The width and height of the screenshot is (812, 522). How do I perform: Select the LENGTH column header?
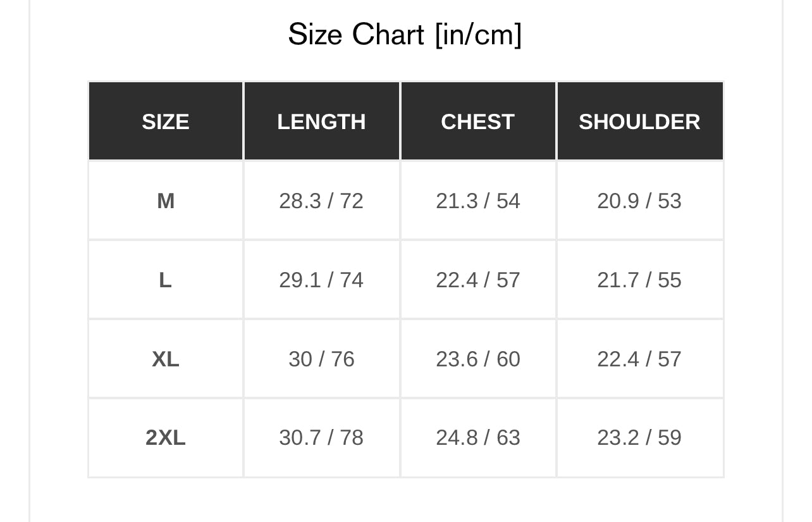point(321,121)
